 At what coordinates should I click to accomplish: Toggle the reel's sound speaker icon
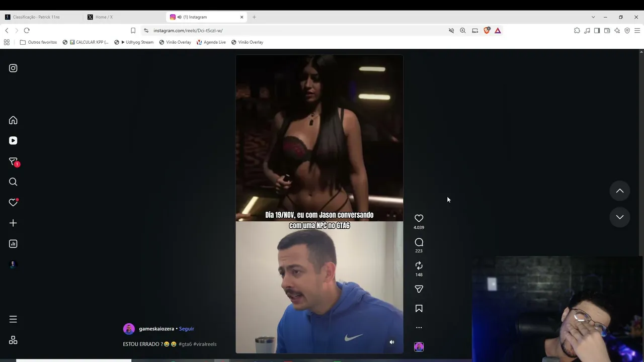click(392, 342)
